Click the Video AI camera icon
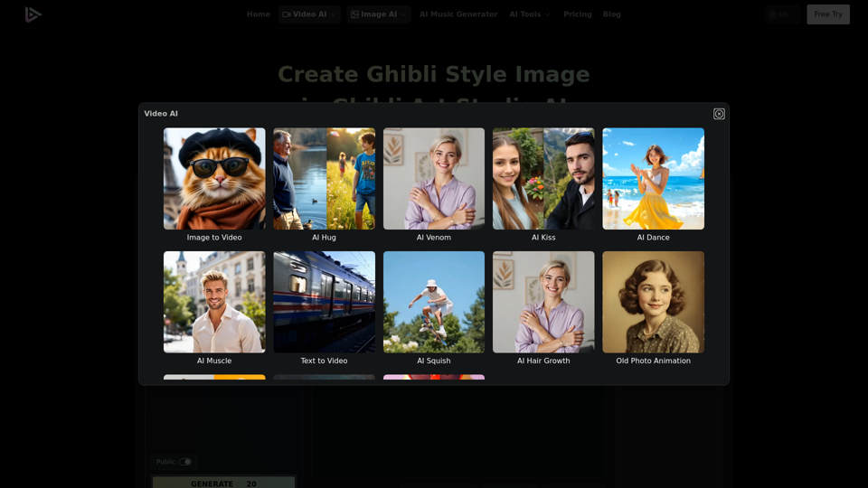The width and height of the screenshot is (868, 488). click(x=287, y=14)
